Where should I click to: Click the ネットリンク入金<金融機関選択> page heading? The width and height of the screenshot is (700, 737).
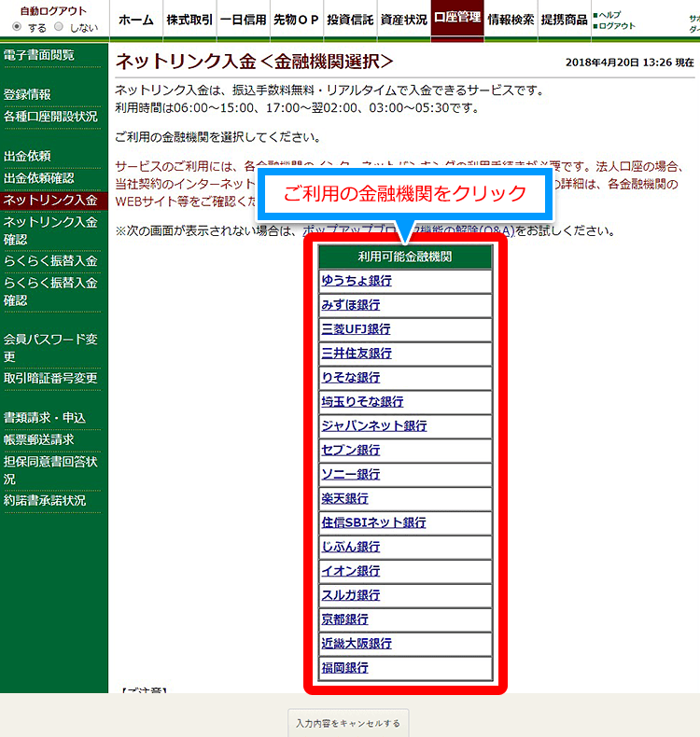pyautogui.click(x=254, y=62)
